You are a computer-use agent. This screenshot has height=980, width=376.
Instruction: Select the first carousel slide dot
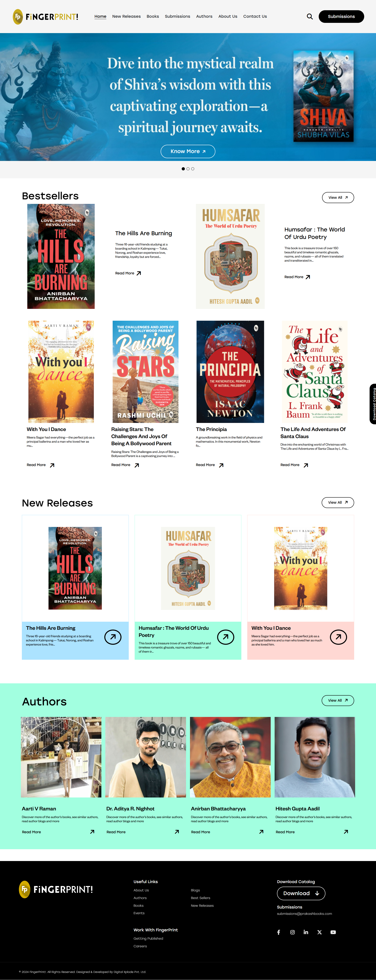183,169
